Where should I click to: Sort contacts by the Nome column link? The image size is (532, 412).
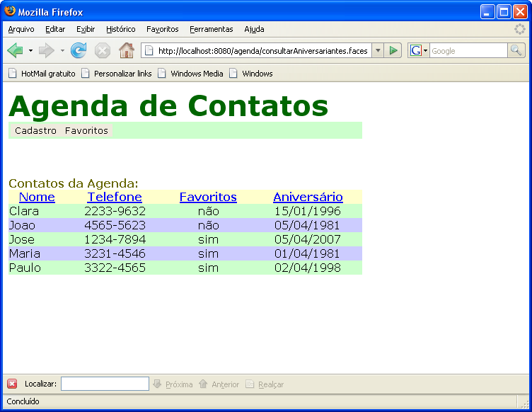tap(37, 197)
